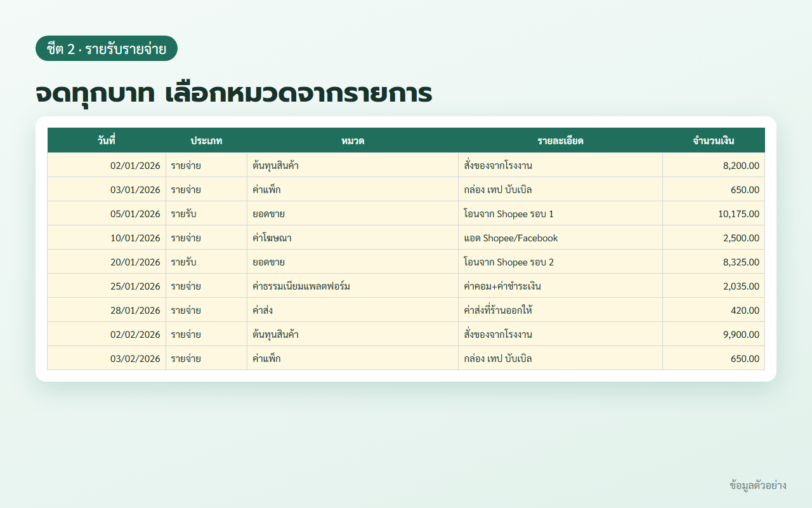Click the date cell 02/02/2026

[x=107, y=334]
